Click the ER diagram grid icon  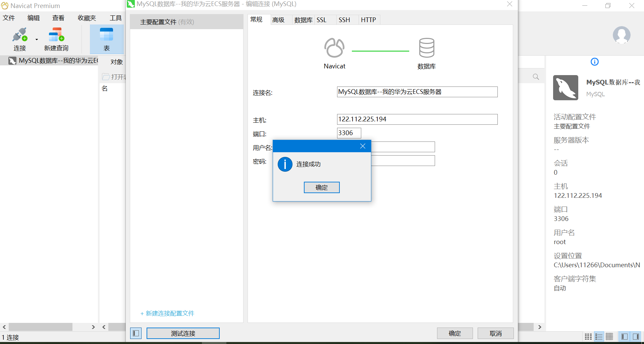pos(609,337)
